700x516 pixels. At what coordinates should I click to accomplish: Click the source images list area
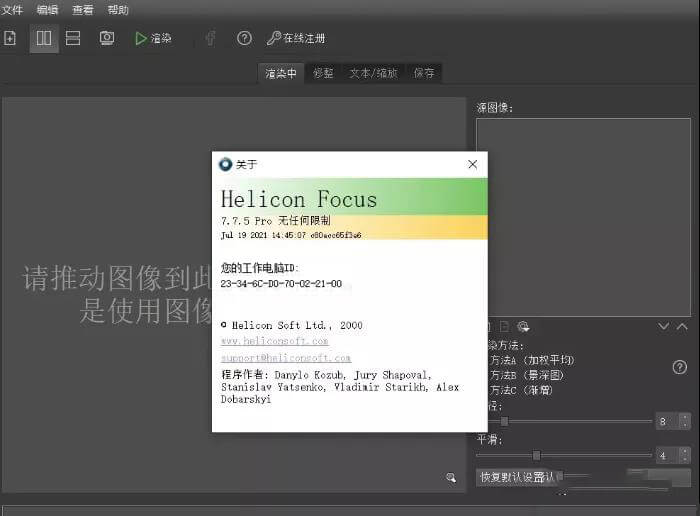(583, 217)
